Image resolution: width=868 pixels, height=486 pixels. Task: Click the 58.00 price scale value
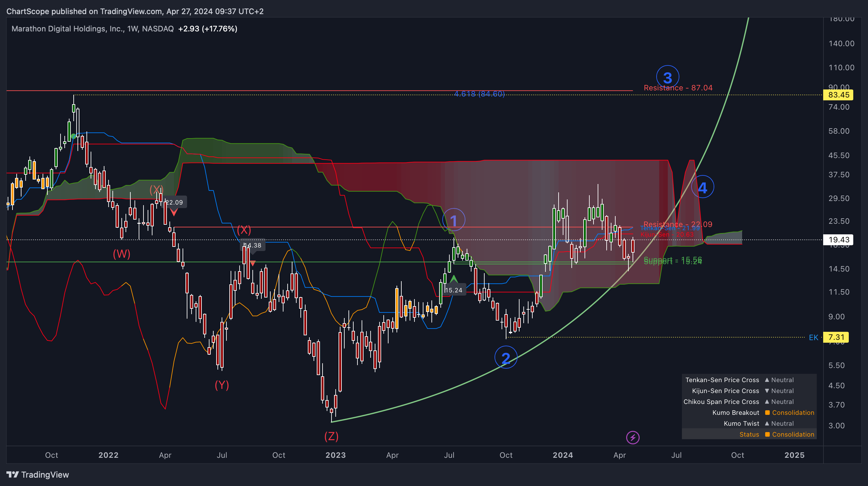(x=839, y=131)
